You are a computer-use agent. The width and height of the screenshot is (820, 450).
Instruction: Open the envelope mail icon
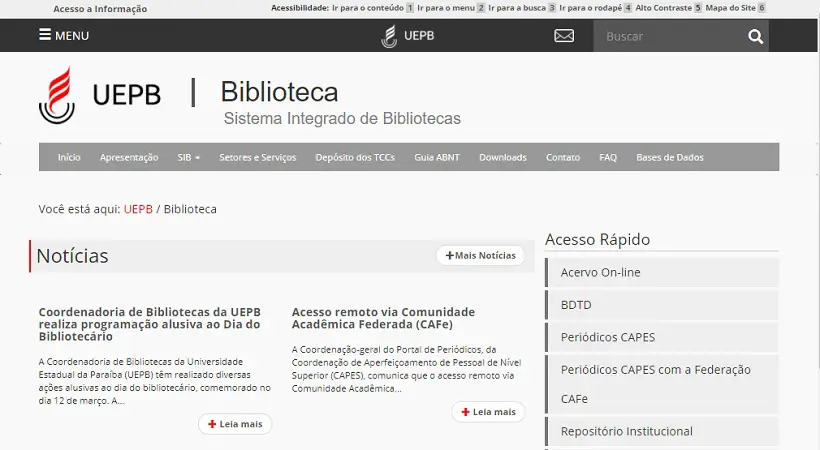tap(564, 36)
